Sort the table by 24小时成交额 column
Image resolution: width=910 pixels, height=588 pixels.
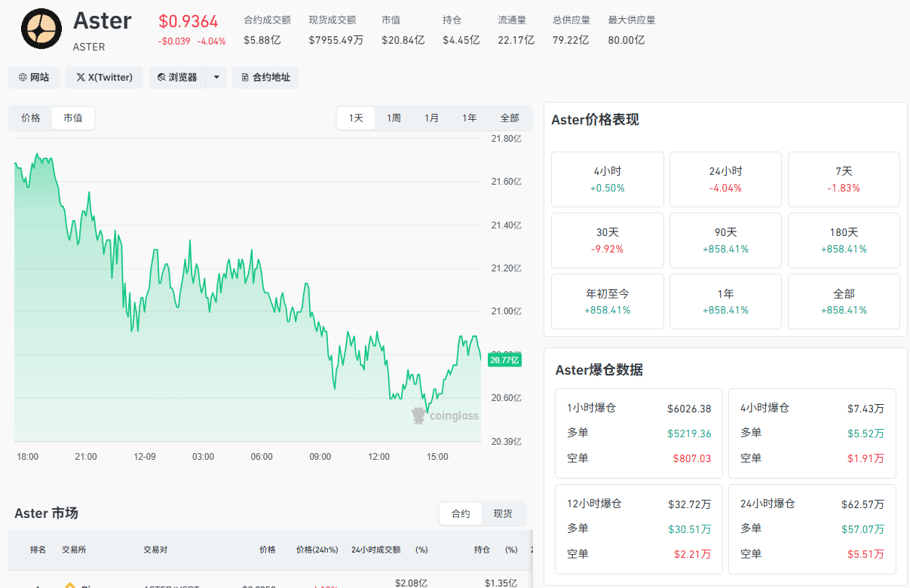[375, 550]
